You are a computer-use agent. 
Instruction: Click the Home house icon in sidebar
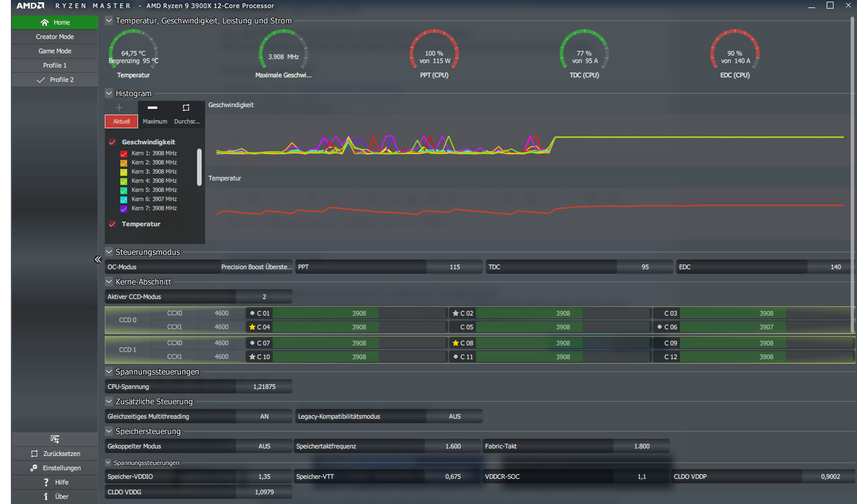point(45,22)
